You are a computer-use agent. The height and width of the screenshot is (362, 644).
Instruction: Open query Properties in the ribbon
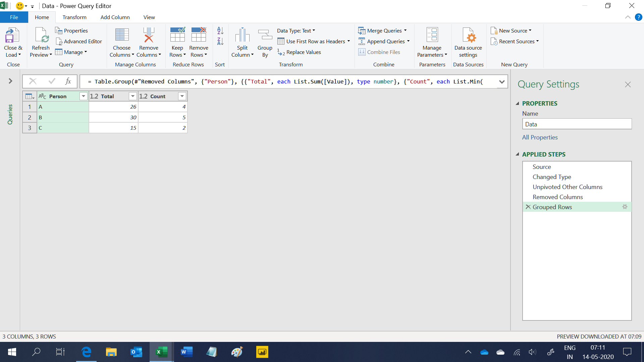[72, 31]
